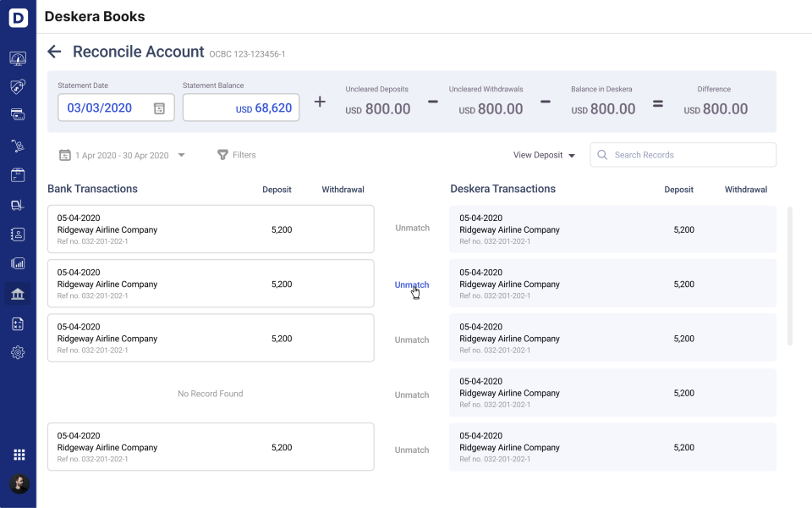This screenshot has height=508, width=812.
Task: Click the Uncleared Deposits amount
Action: click(378, 109)
